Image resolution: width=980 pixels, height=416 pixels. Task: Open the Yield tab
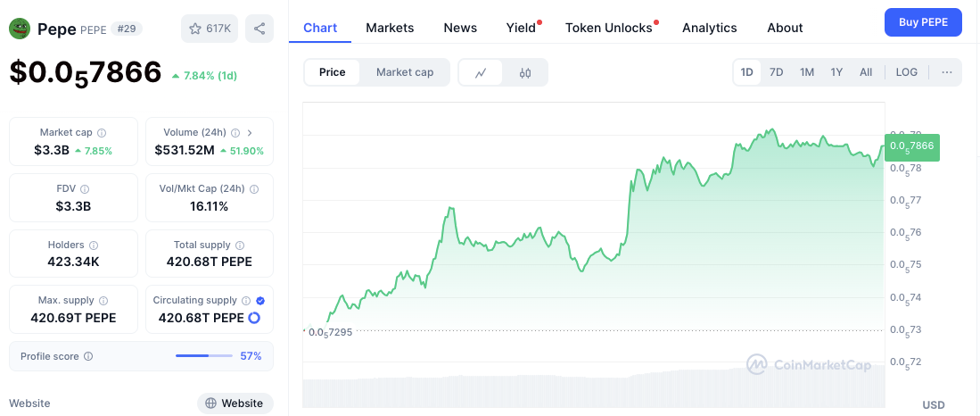coord(522,29)
